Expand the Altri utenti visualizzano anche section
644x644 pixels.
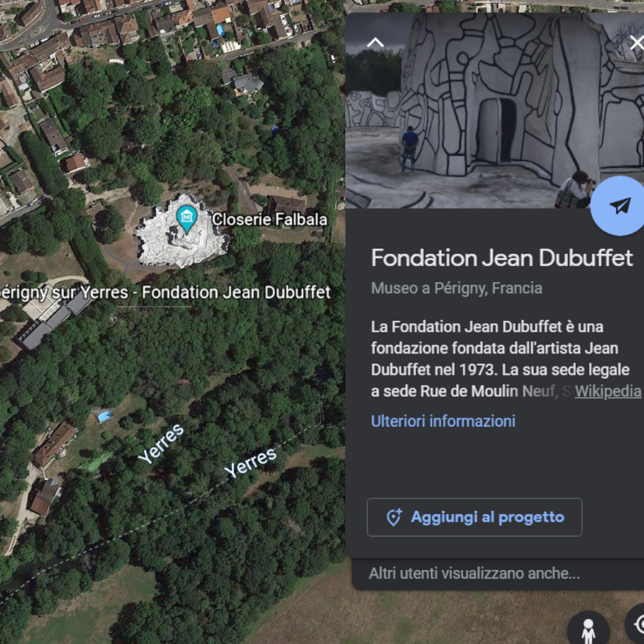[474, 573]
